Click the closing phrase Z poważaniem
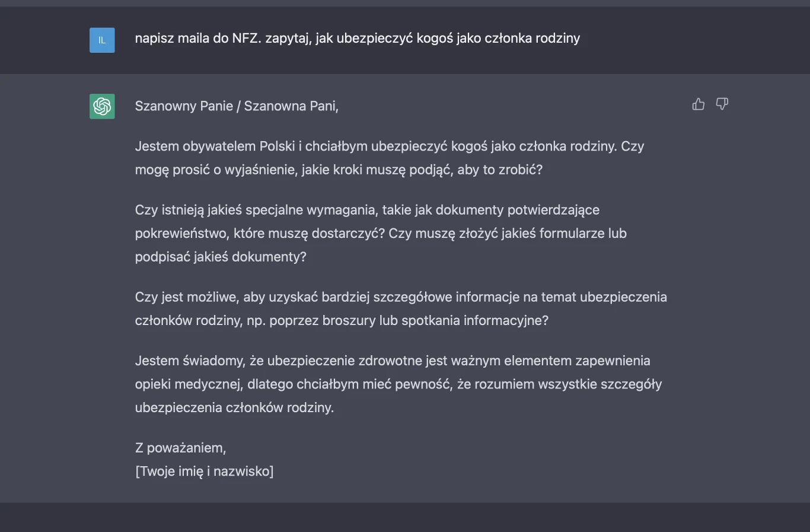The height and width of the screenshot is (532, 810). (181, 447)
